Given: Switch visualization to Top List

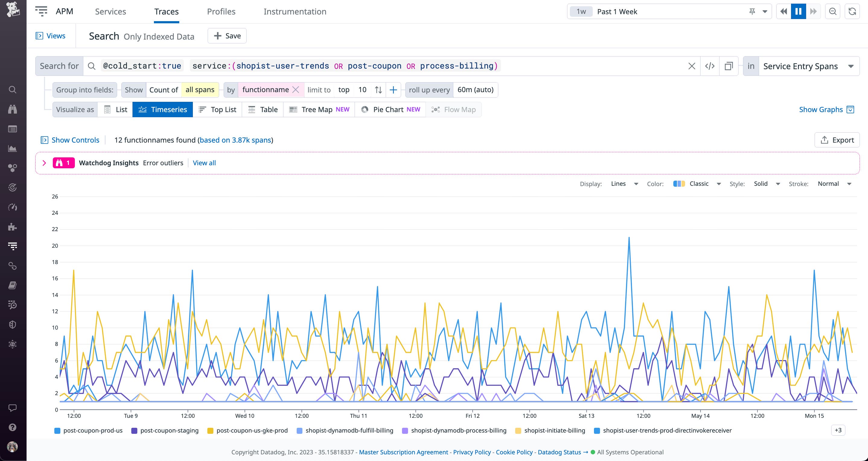Looking at the screenshot, I should click(217, 109).
